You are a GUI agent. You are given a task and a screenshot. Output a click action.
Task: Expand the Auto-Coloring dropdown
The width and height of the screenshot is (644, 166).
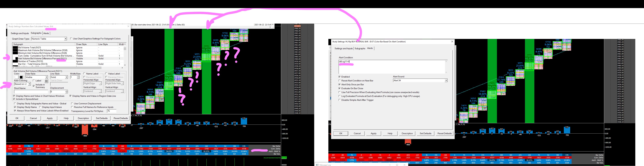coord(22,84)
